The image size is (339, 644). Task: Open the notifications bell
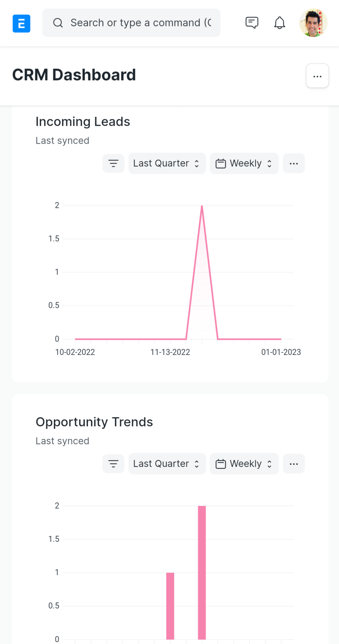(280, 23)
